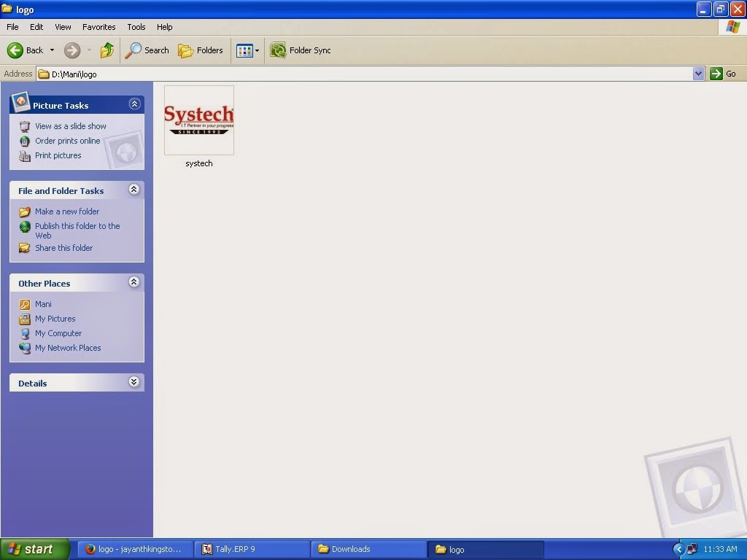Click the Picture Tasks header icon
Image resolution: width=747 pixels, height=560 pixels.
coord(20,101)
